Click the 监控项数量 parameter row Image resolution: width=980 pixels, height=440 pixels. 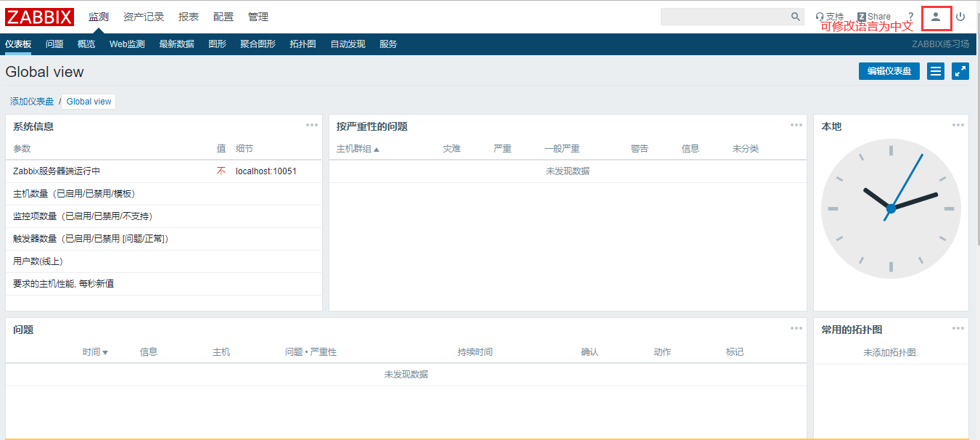click(x=164, y=216)
